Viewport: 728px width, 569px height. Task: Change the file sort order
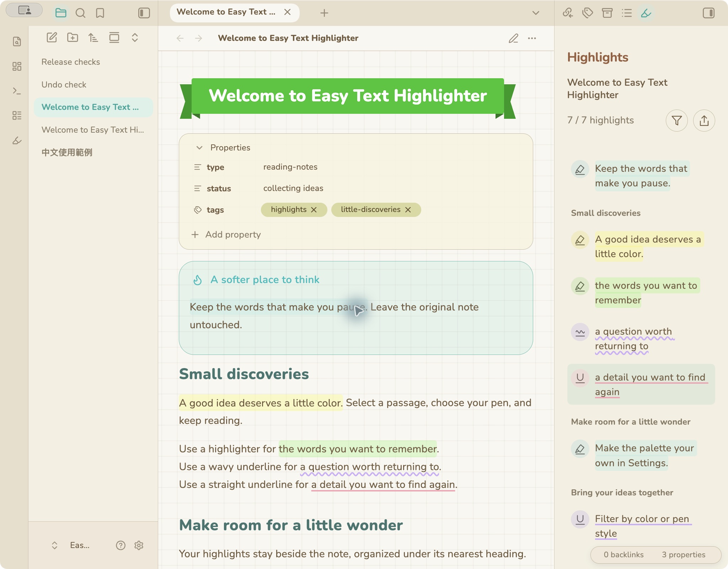click(x=93, y=37)
